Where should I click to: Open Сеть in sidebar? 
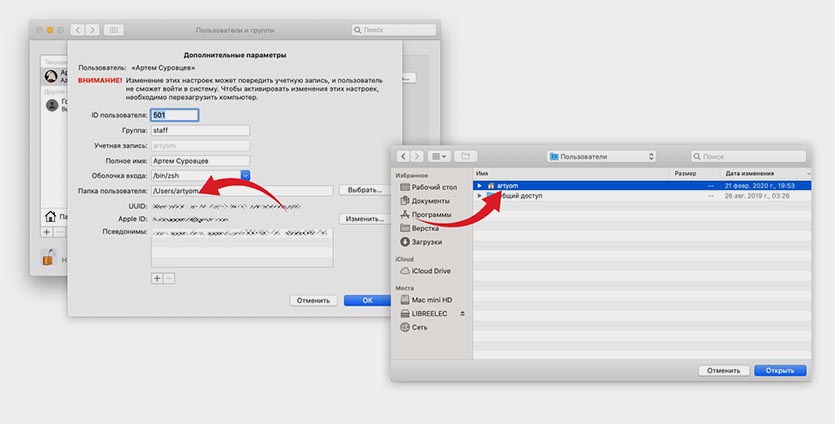414,328
